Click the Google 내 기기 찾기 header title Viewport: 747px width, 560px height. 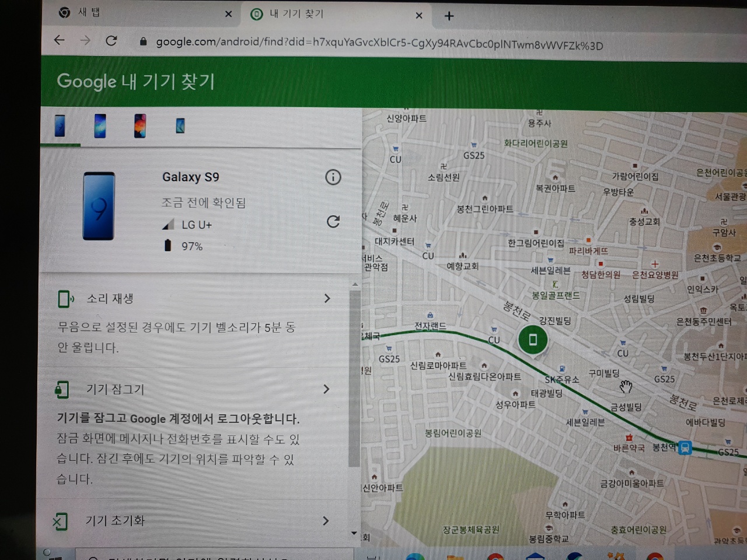[x=135, y=81]
